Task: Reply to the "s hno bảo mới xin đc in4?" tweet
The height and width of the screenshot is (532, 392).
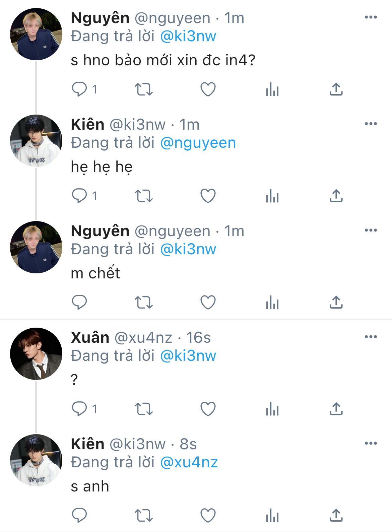Action: tap(80, 89)
